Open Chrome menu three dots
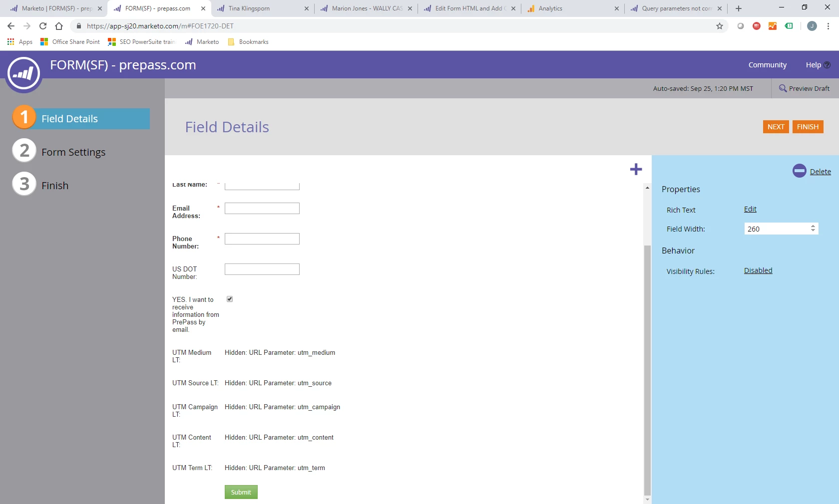 coord(828,26)
